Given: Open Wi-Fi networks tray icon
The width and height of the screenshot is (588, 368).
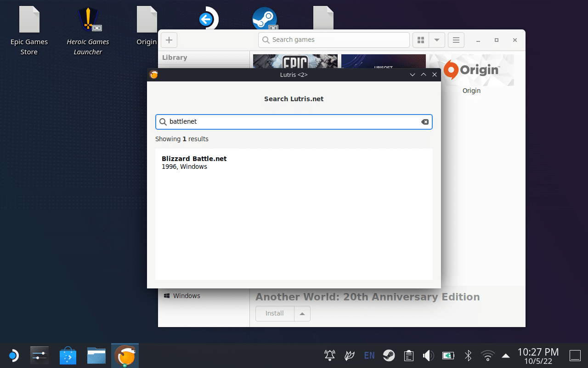Looking at the screenshot, I should (x=487, y=356).
